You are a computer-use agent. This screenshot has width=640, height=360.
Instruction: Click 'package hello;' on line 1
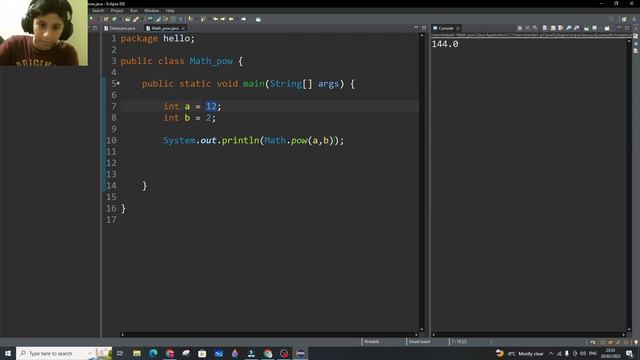click(x=158, y=39)
